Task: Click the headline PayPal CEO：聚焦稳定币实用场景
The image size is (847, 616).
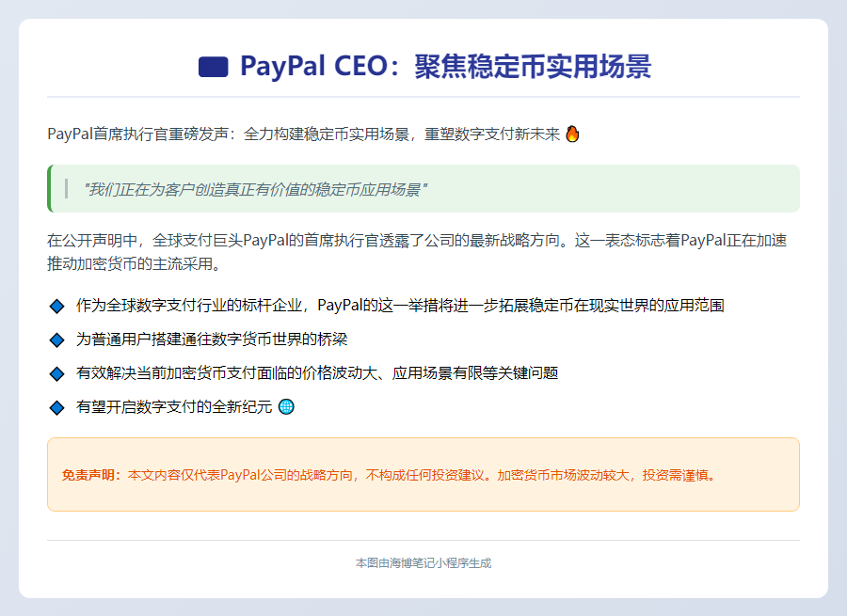Action: tap(446, 67)
